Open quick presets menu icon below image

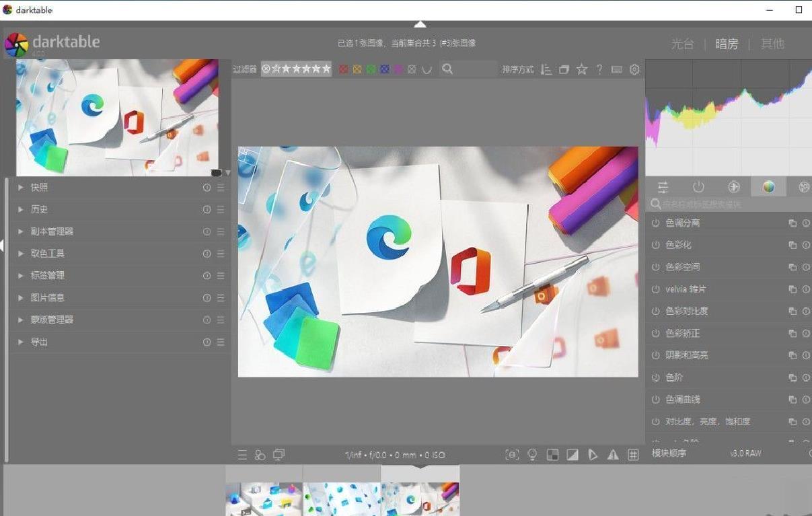(242, 455)
